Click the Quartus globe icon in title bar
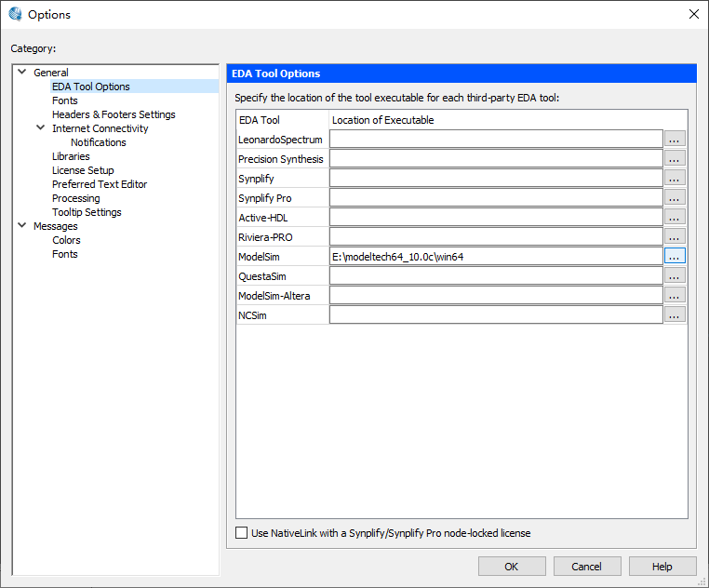The width and height of the screenshot is (709, 588). click(15, 14)
